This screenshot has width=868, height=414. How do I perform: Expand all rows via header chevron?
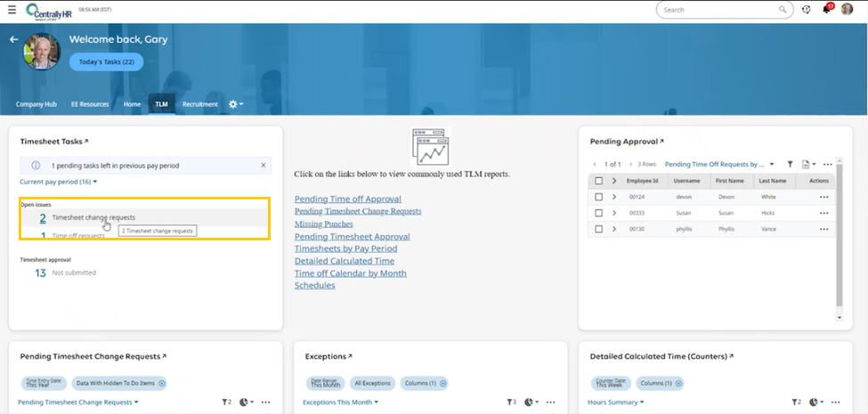[614, 181]
